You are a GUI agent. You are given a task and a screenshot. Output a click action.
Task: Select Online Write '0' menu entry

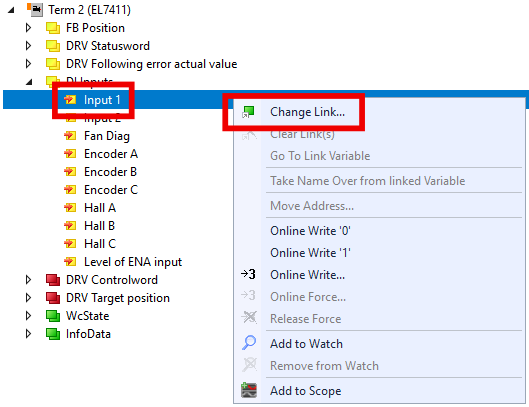310,231
